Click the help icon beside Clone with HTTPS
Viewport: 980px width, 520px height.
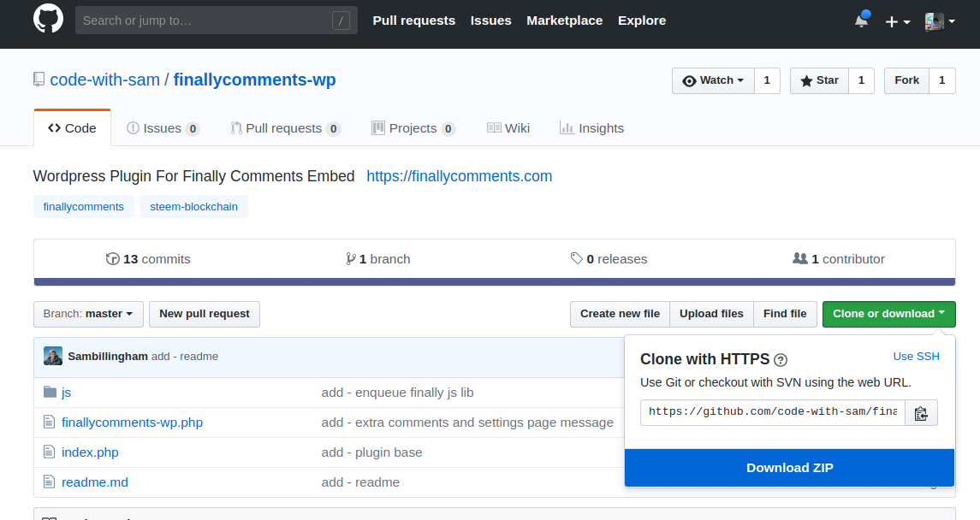tap(781, 360)
